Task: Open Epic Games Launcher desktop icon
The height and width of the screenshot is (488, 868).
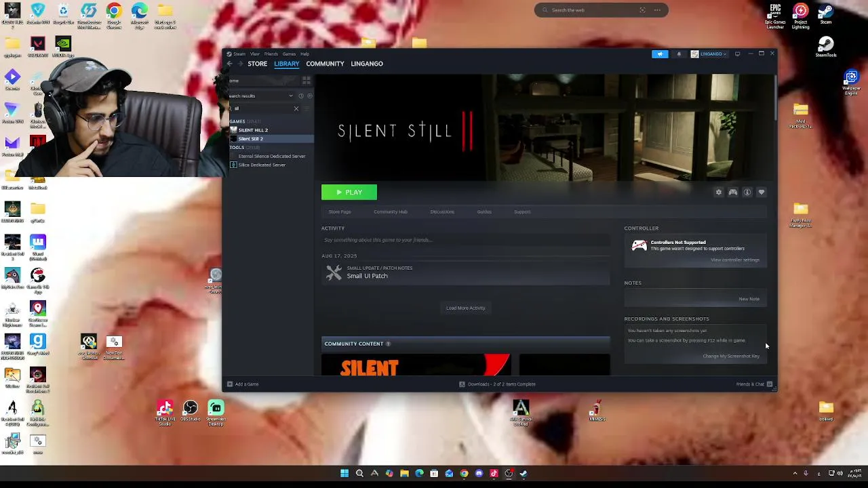Action: coord(775,16)
